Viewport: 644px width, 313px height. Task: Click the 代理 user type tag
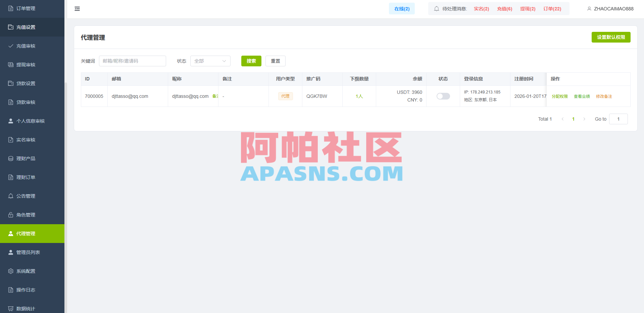[x=286, y=96]
